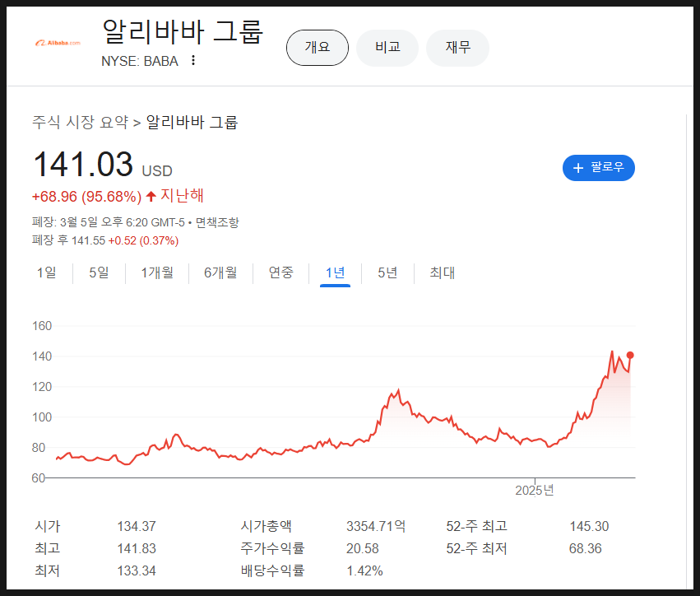Show the 1일 chart range

46,272
